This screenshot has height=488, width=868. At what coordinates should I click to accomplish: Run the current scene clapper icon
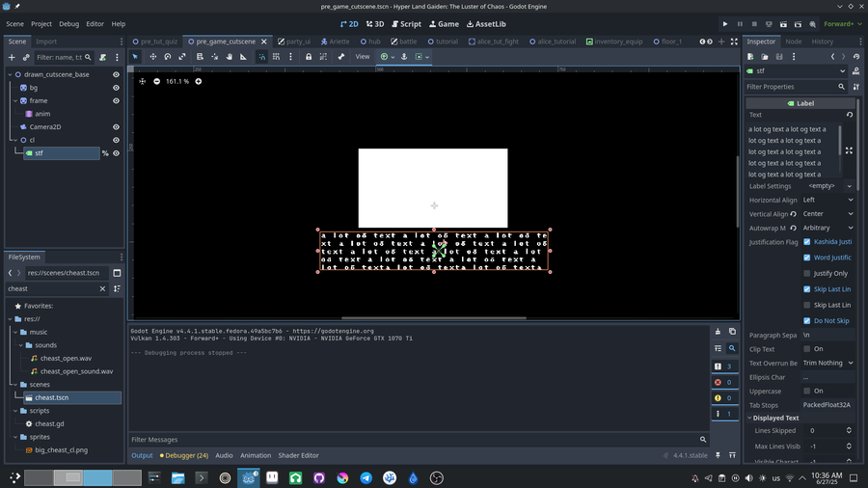[783, 24]
